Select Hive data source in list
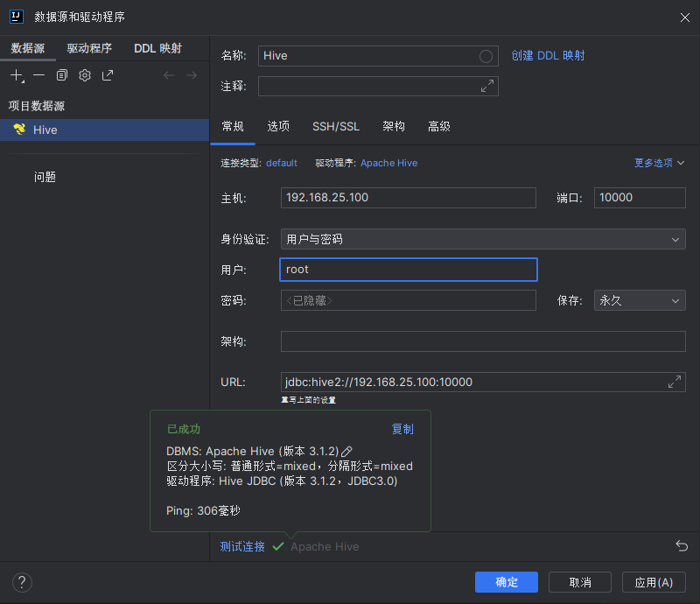This screenshot has width=700, height=604. (x=45, y=130)
